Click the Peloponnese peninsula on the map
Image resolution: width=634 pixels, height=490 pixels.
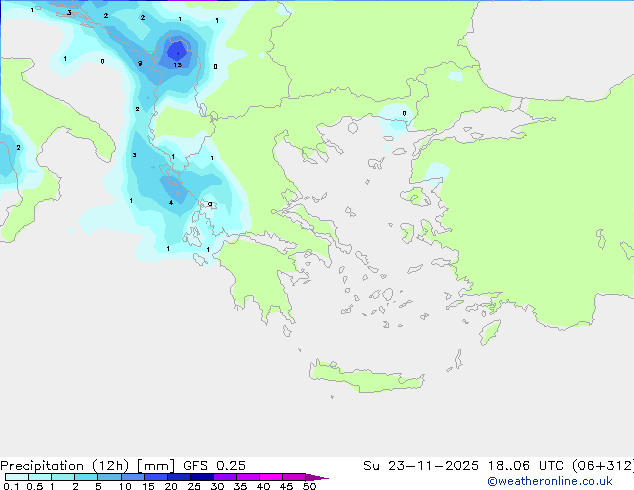[x=259, y=275]
